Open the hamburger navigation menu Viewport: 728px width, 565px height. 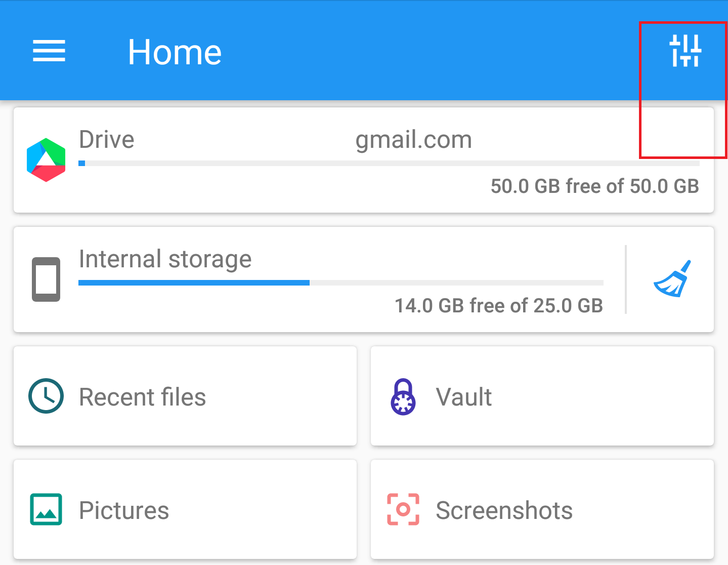[x=49, y=51]
